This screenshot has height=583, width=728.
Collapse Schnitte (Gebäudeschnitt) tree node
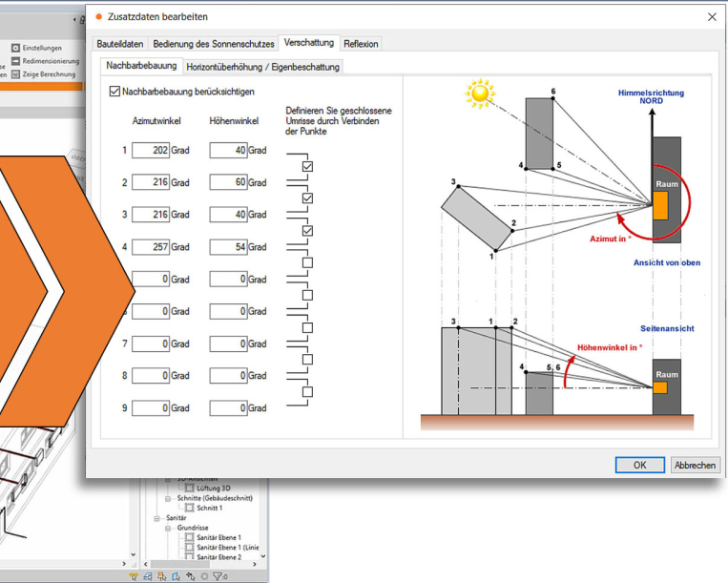point(168,498)
